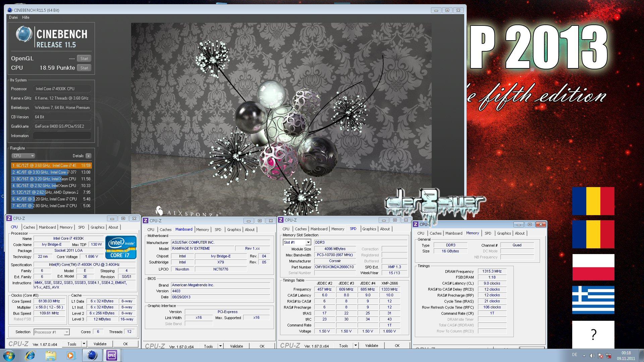This screenshot has width=644, height=362.
Task: Select the 12C/12T AMD Opteron ranking row
Action: click(x=51, y=192)
